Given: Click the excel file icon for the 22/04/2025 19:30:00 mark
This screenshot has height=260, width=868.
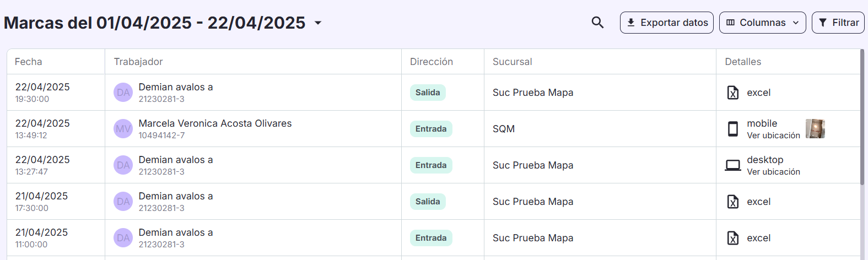Looking at the screenshot, I should tap(733, 93).
